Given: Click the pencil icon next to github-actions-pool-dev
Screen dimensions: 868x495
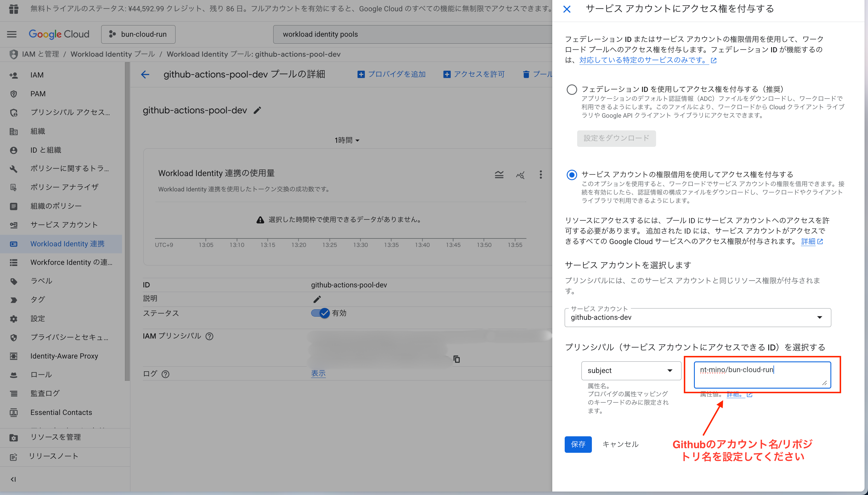Looking at the screenshot, I should (257, 110).
